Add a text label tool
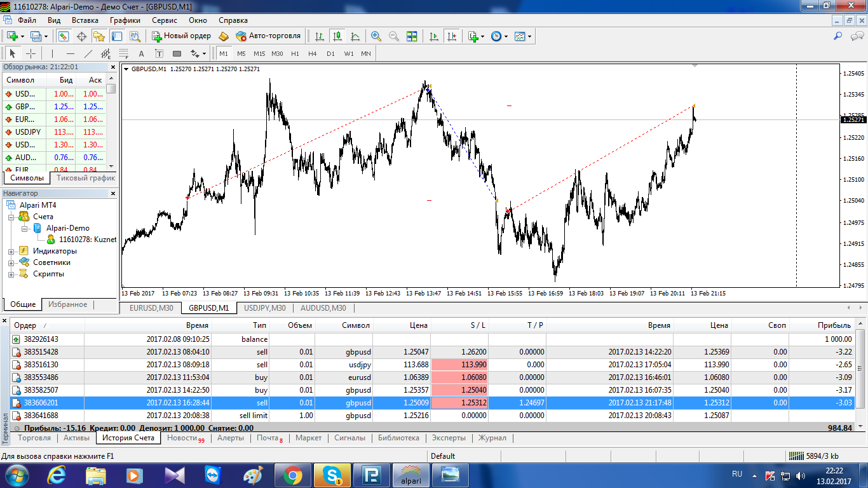Viewport: 868px width, 488px height. coord(141,53)
